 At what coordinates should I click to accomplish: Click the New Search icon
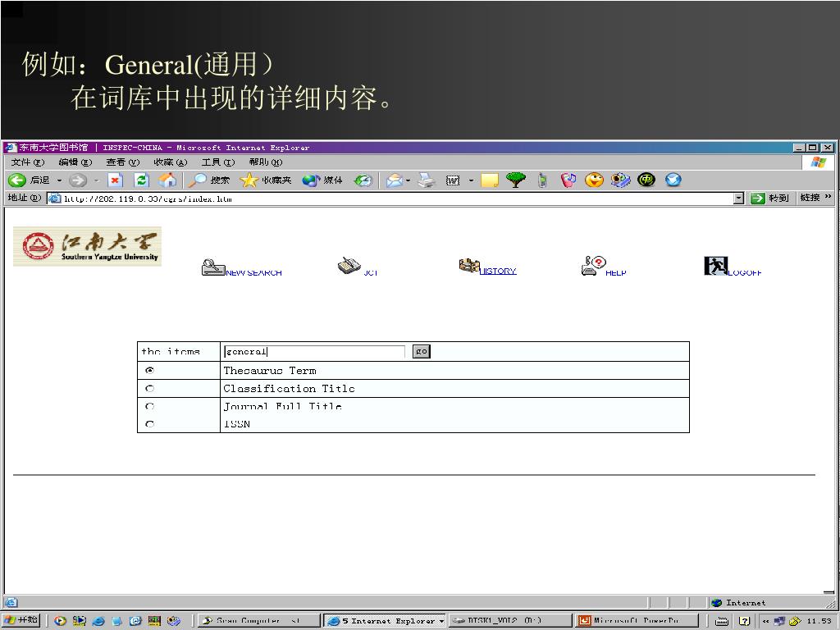pos(213,267)
